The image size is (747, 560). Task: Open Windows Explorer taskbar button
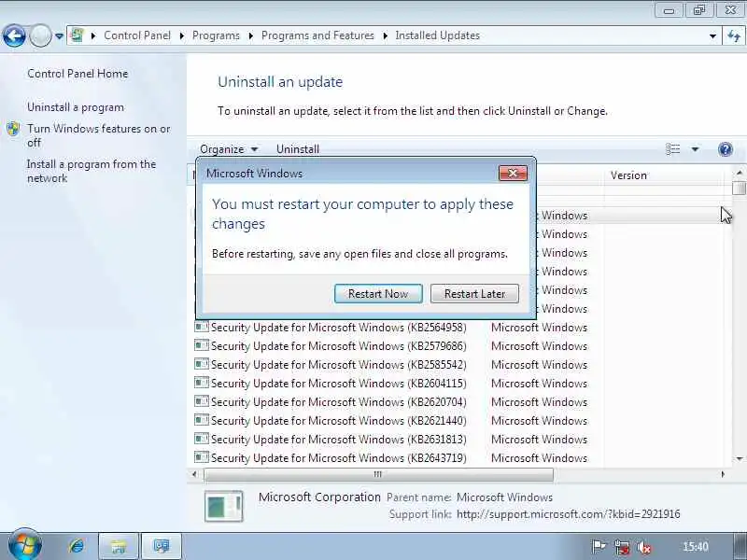(119, 546)
